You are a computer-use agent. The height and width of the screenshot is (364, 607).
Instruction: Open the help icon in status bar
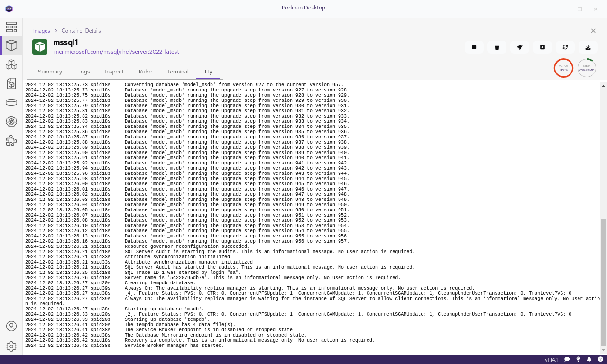tap(600, 360)
